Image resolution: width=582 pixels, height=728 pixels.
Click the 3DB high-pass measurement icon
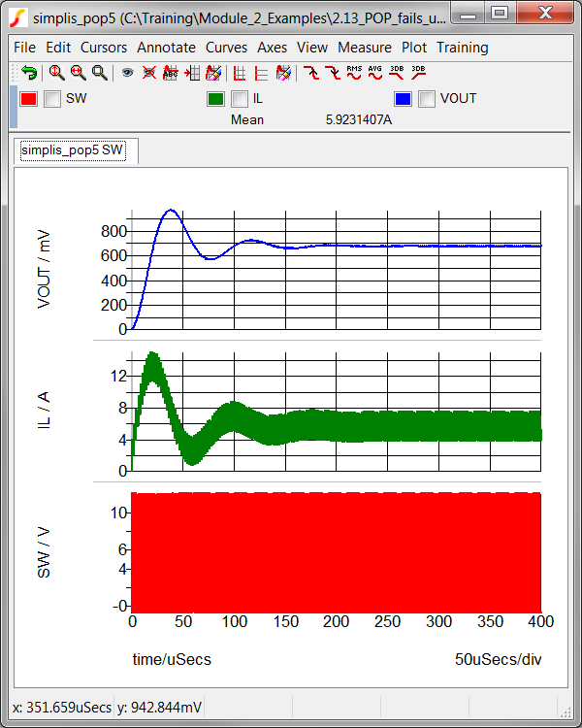coord(418,73)
